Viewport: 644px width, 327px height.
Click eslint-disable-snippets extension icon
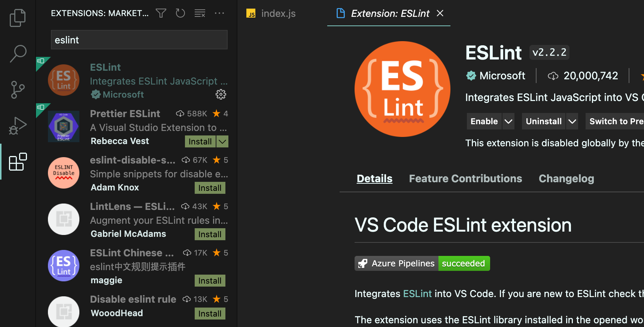click(64, 173)
